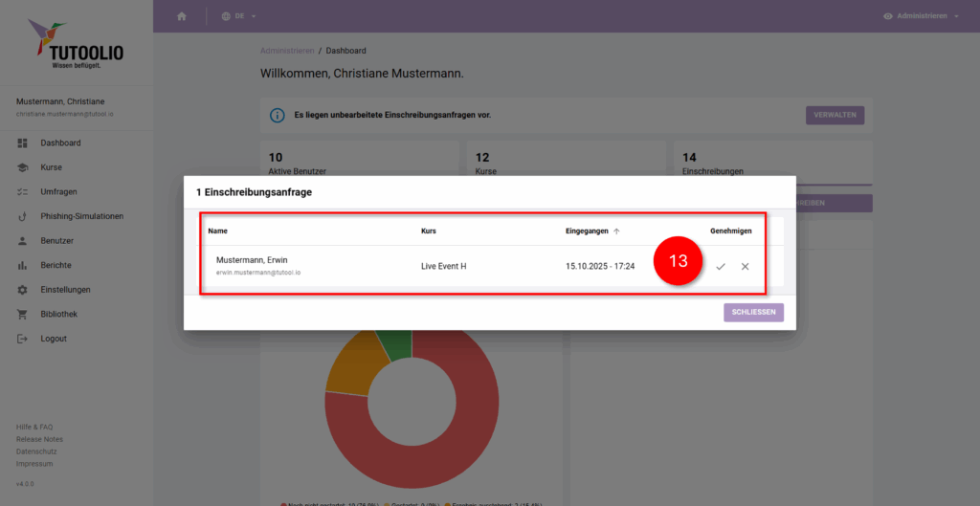980x506 pixels.
Task: Select Benutzer from sidebar menu
Action: (x=56, y=241)
